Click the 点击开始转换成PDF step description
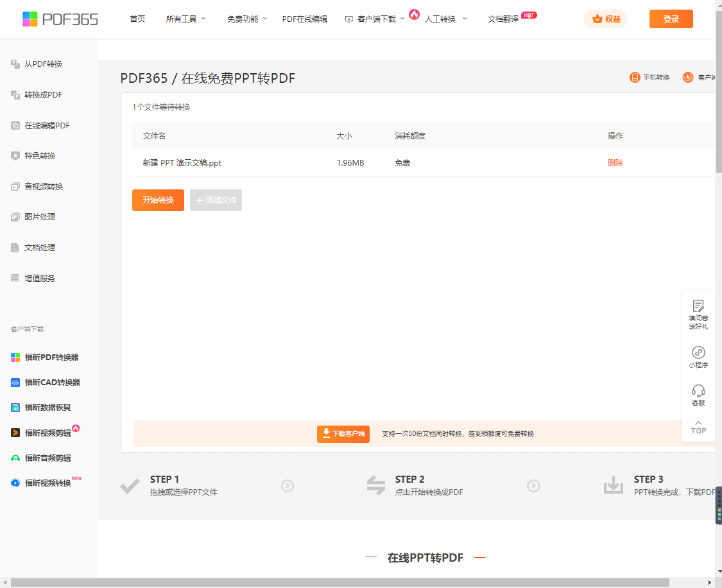The height and width of the screenshot is (588, 722). coord(429,492)
